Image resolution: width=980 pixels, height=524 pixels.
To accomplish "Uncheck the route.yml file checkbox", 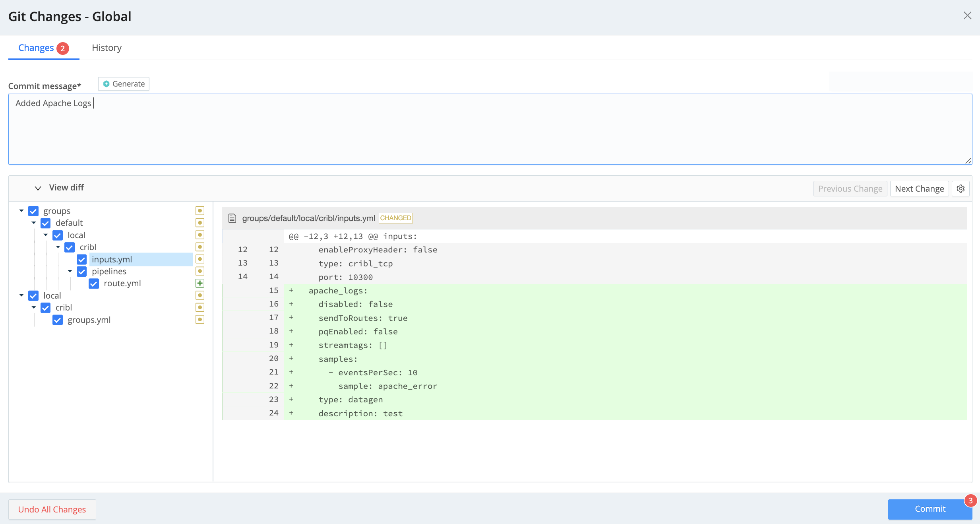I will [94, 283].
